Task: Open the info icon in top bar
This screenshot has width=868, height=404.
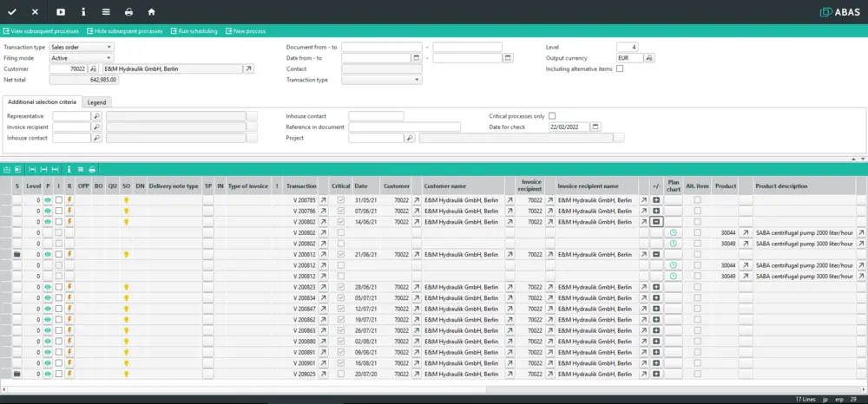Action: 83,11
